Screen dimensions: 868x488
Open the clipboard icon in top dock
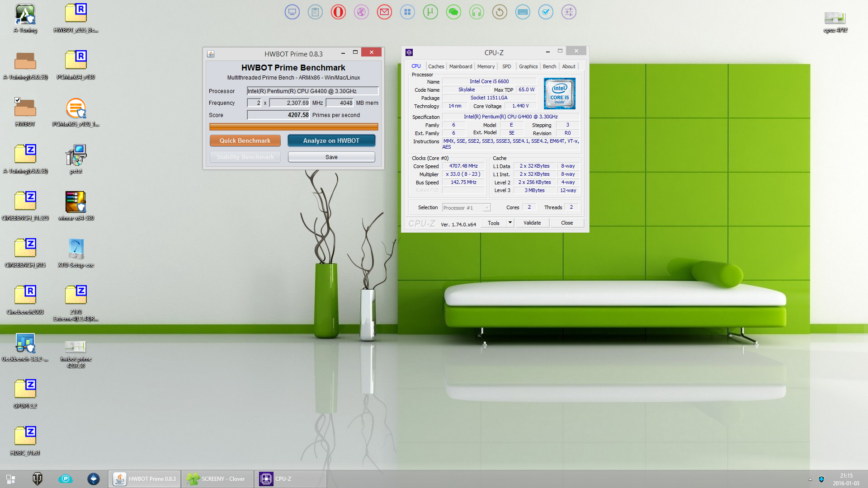[315, 12]
